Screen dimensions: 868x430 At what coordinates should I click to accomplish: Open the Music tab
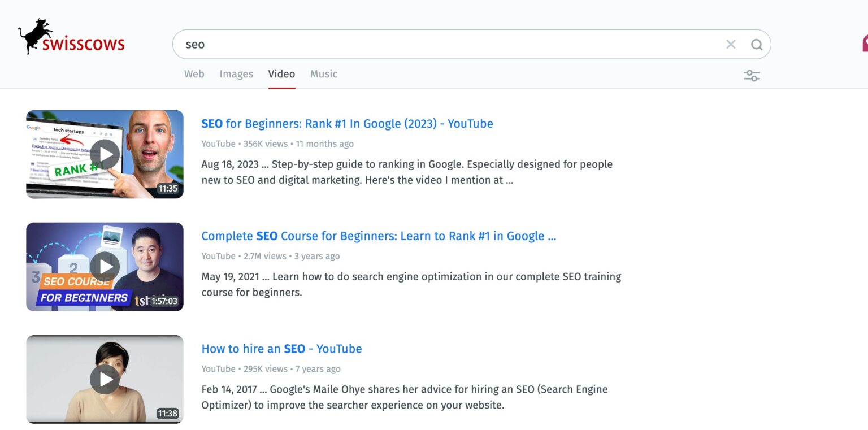pyautogui.click(x=324, y=74)
